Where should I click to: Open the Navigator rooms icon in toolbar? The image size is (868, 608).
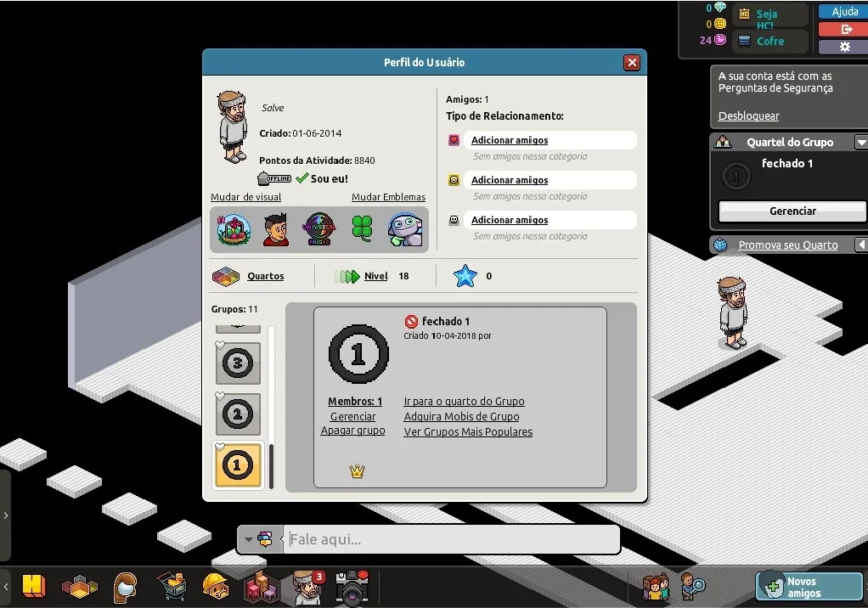[x=80, y=587]
